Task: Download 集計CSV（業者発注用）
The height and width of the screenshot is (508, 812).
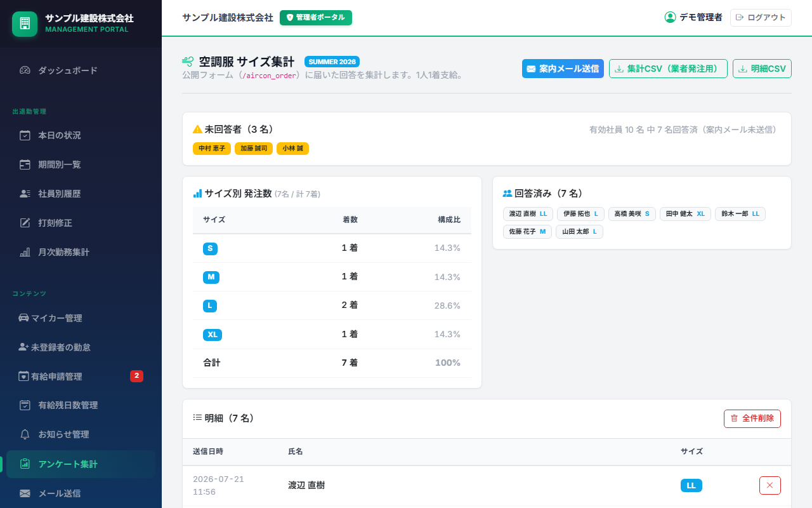Action: click(668, 69)
